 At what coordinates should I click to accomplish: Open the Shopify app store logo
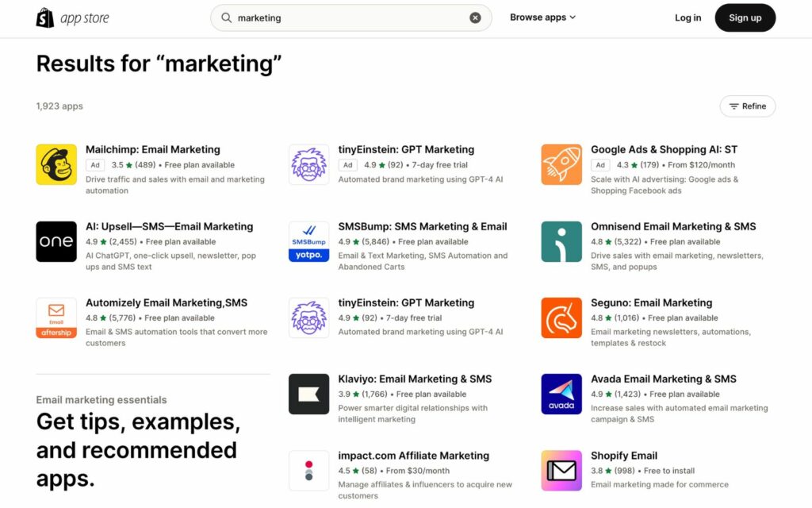(72, 17)
